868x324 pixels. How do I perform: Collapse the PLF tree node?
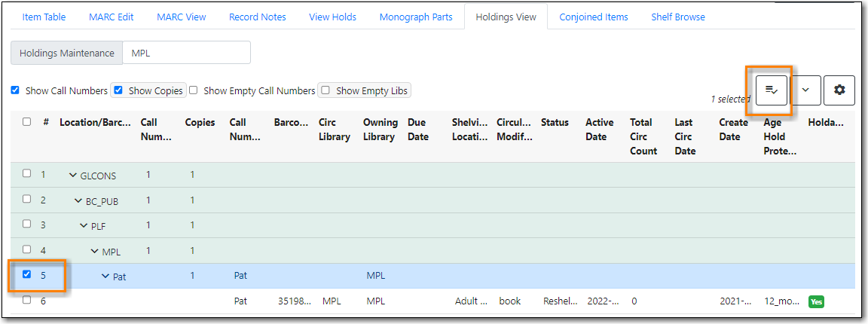click(84, 226)
